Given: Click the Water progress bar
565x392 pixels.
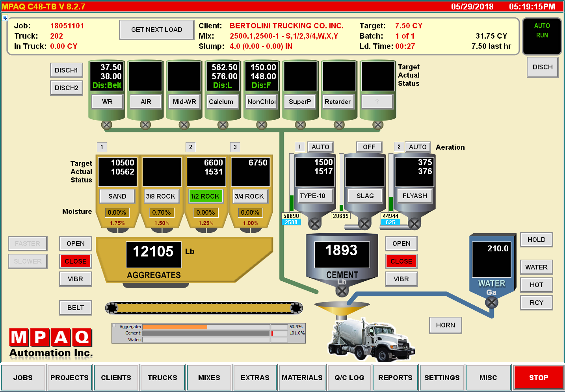Looking at the screenshot, I should 206,340.
